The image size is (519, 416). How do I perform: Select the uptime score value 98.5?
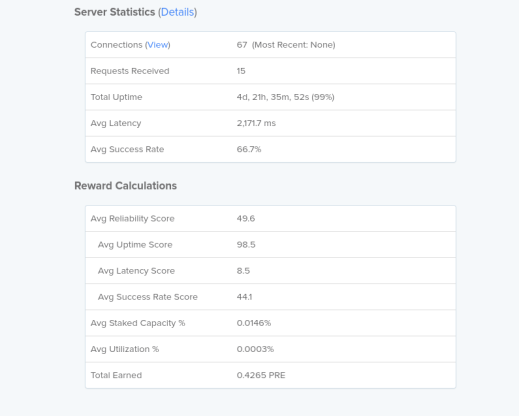(246, 245)
